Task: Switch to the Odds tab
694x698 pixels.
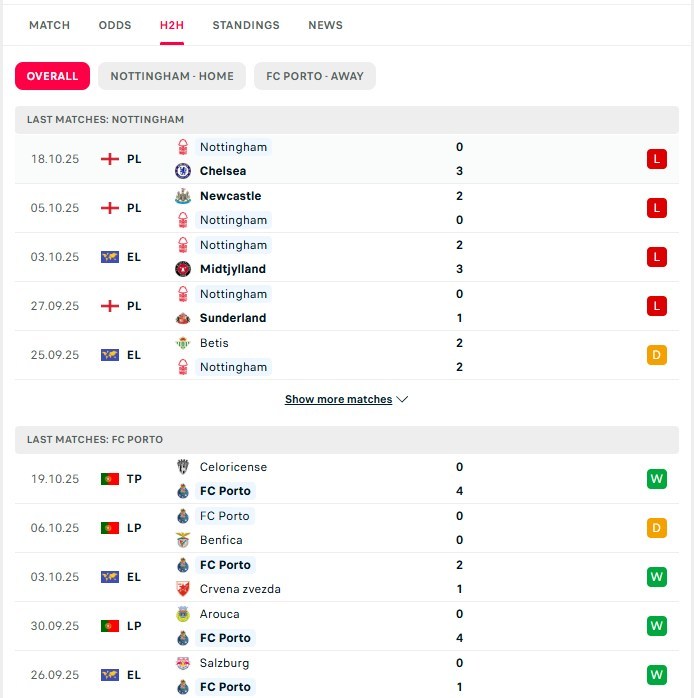Action: [x=115, y=25]
